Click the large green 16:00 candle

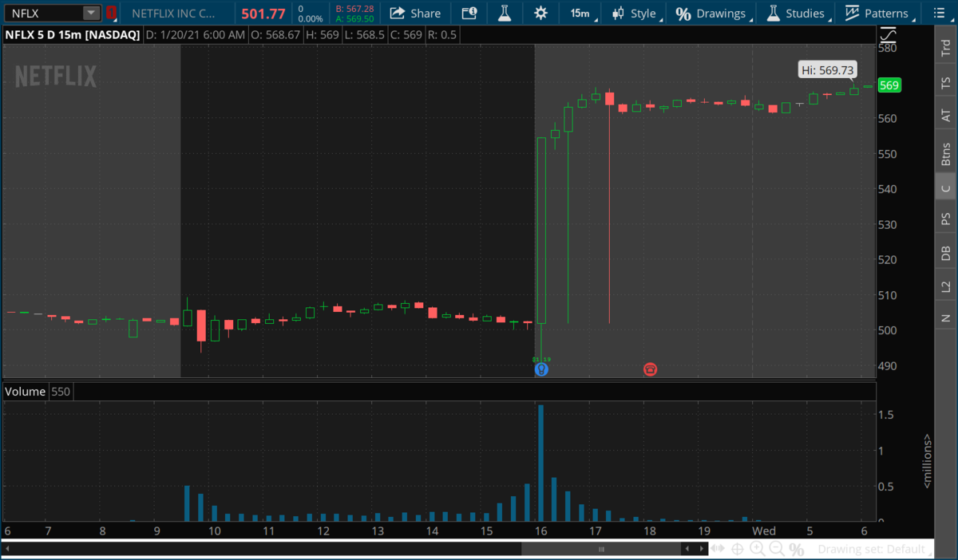tap(541, 230)
